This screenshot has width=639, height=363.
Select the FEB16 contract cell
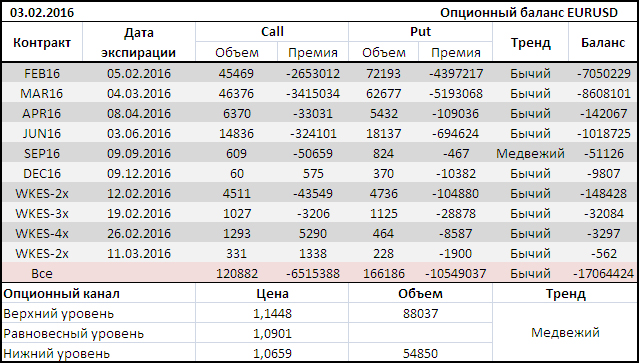click(42, 74)
